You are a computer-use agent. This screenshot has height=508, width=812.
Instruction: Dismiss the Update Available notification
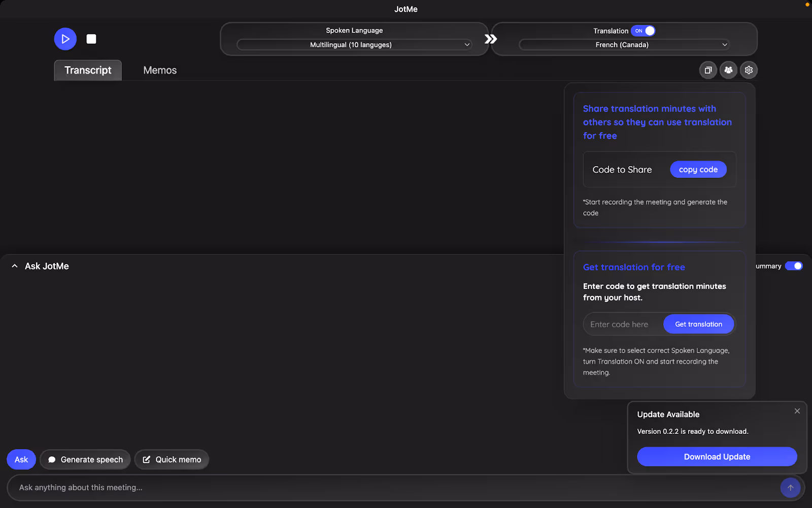pos(797,411)
